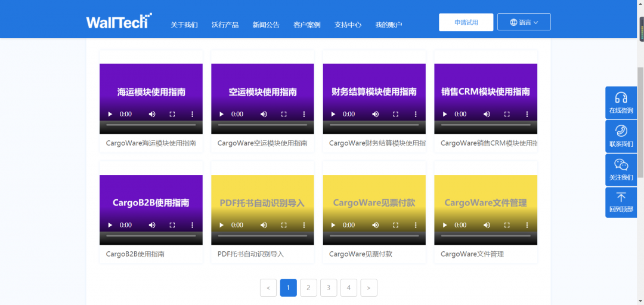
Task: Click the CargoWare文件管理 video progress bar
Action: coord(486,236)
